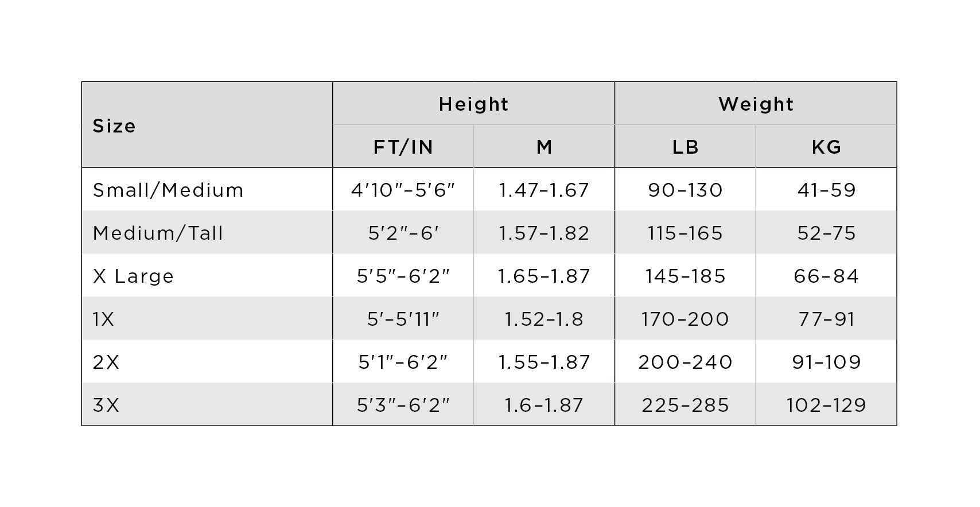Click the 102-129 kilograms cell
Viewport: 980px width, 507px height.
click(x=826, y=405)
